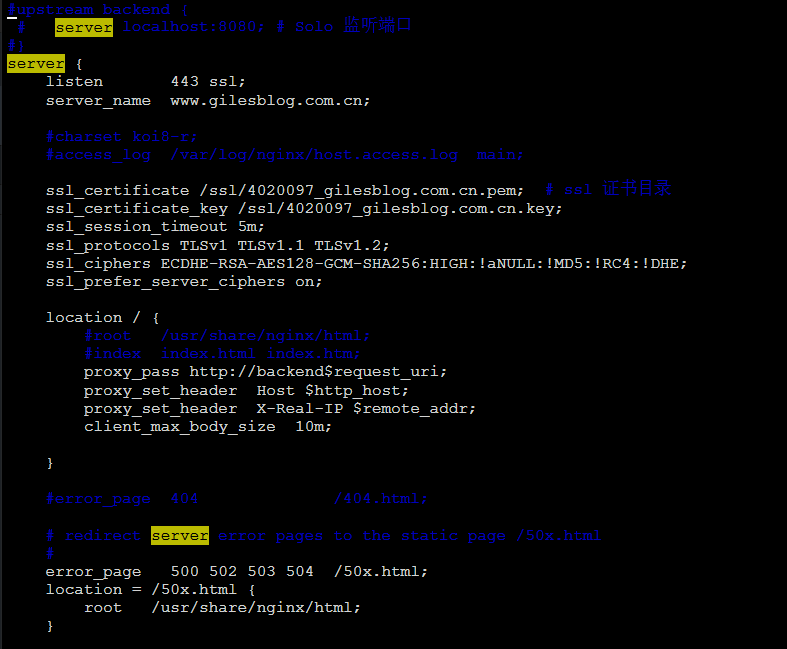
Task: Click the uncommented root path /usr/share/nginx/html
Action: click(255, 607)
